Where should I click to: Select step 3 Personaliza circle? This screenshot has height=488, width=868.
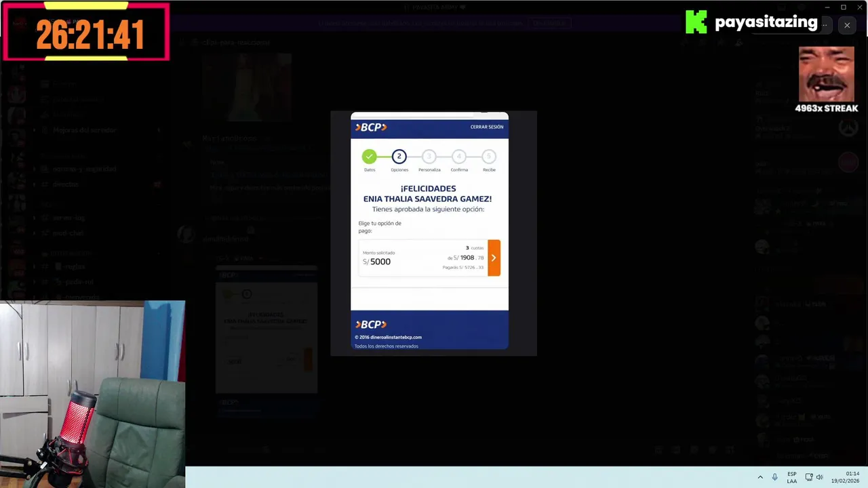(x=429, y=157)
